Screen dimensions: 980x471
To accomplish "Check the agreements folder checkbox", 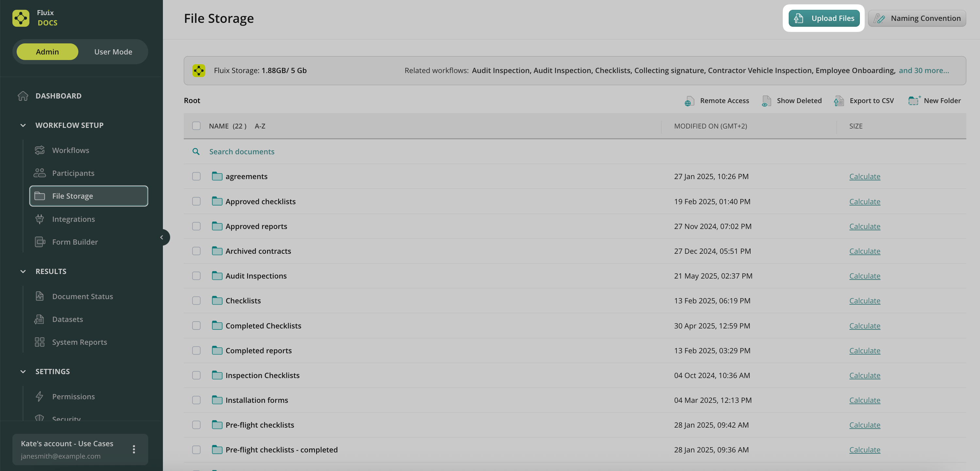I will coord(196,176).
